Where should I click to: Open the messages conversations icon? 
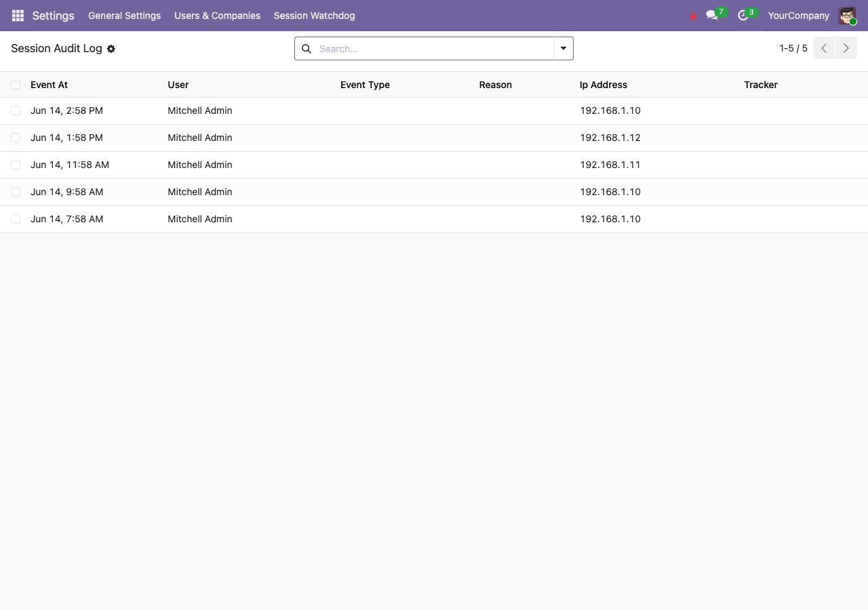click(x=712, y=15)
